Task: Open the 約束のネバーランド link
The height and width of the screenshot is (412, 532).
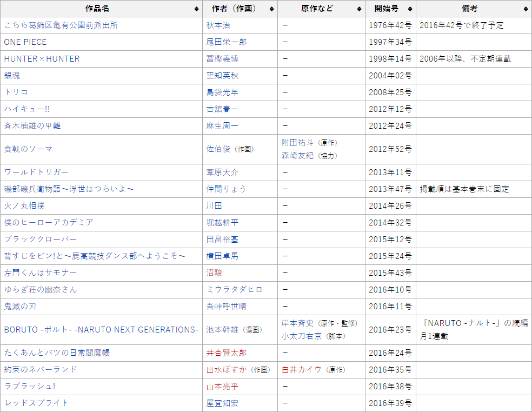Action: coord(41,370)
